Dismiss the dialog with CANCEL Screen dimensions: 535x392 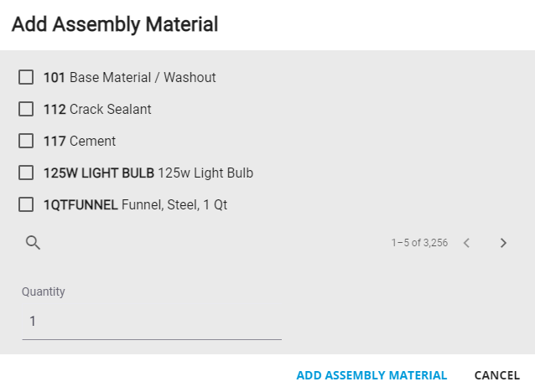click(x=497, y=375)
